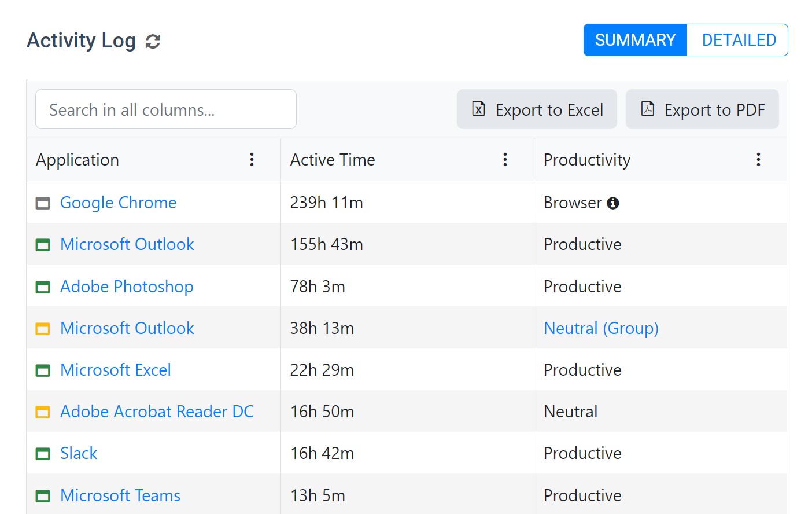The width and height of the screenshot is (812, 514).
Task: Click the green icon beside Microsoft Teams
Action: (x=43, y=496)
